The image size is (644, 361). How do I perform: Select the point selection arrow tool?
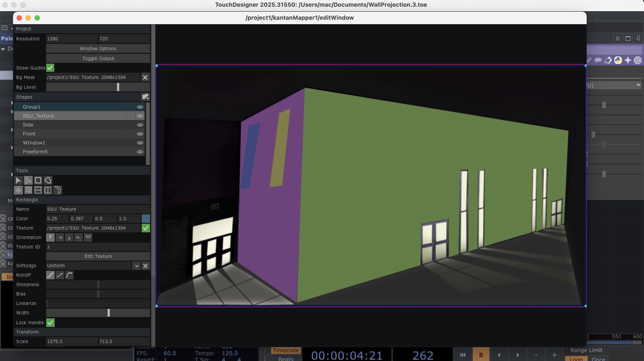[x=28, y=180]
